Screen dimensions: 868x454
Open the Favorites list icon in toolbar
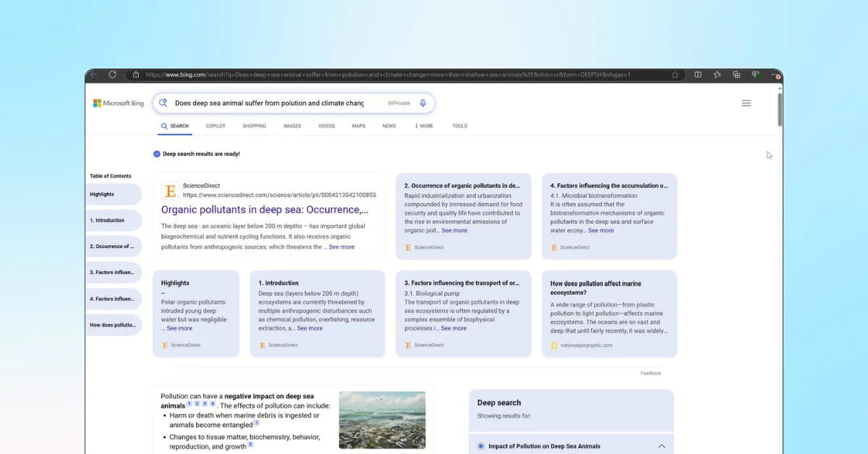pos(717,74)
